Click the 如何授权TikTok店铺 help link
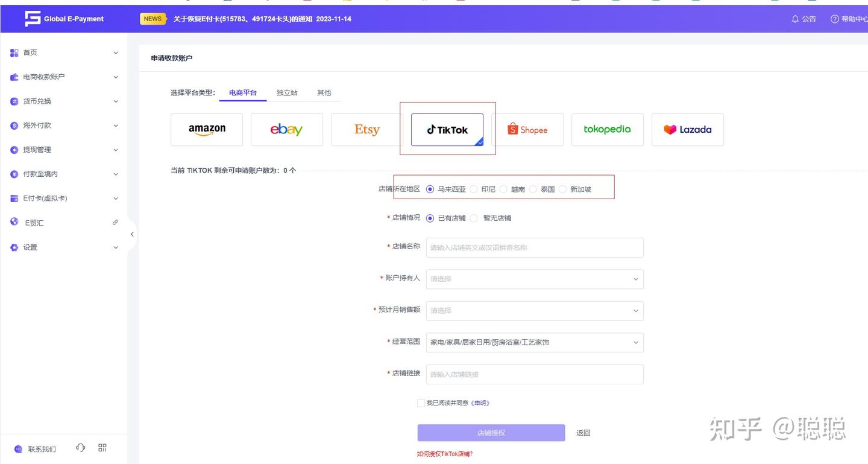The width and height of the screenshot is (868, 464). (444, 453)
